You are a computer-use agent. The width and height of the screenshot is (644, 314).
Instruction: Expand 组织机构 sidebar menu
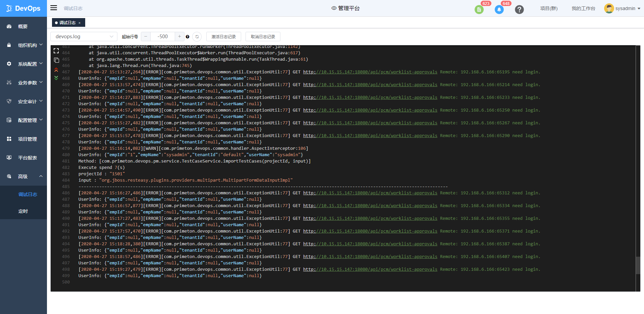(23, 45)
